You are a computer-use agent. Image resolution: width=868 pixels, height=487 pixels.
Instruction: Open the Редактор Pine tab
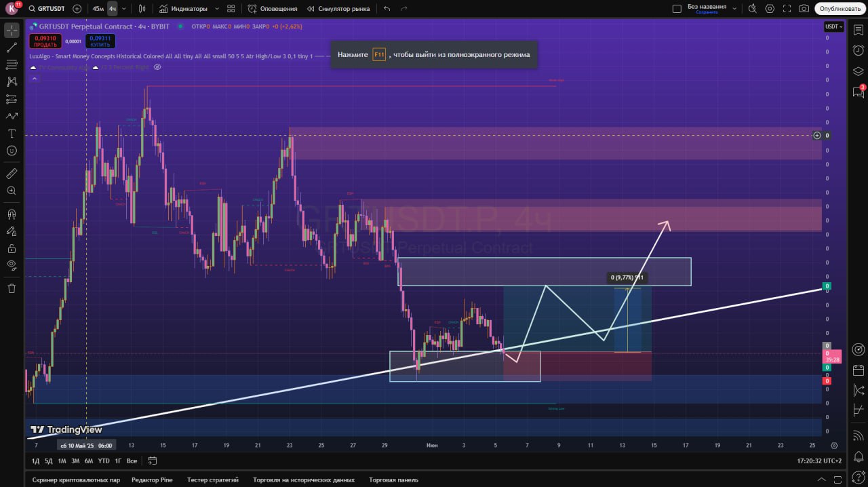152,480
